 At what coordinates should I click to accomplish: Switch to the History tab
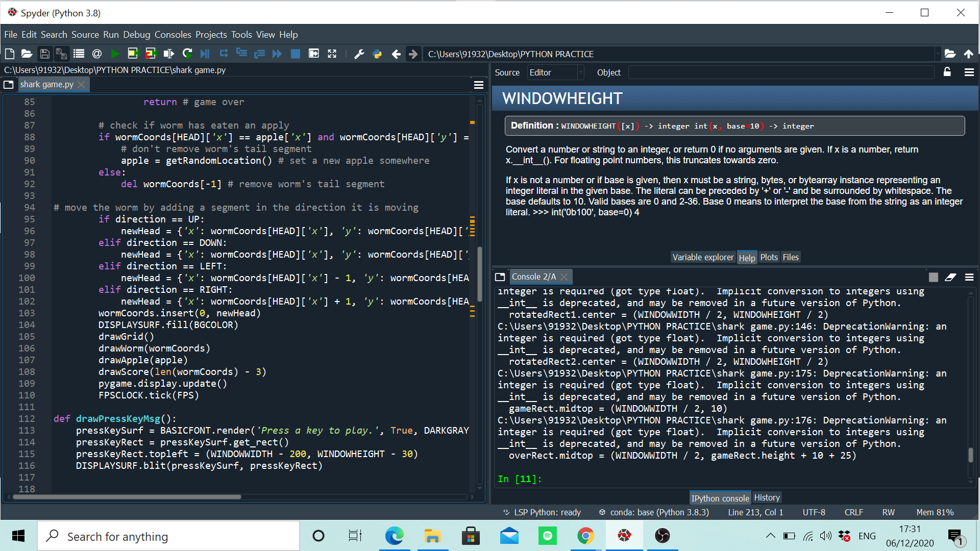pyautogui.click(x=767, y=497)
